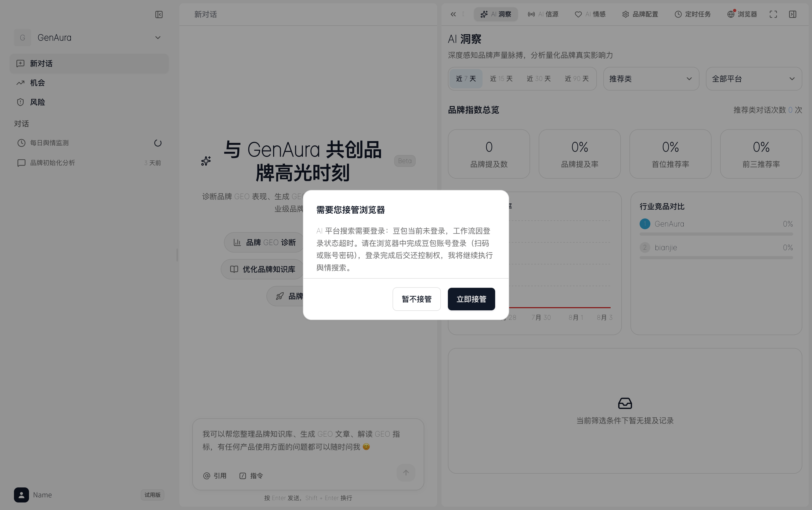Click the GenAura 0% progress bar

click(716, 234)
